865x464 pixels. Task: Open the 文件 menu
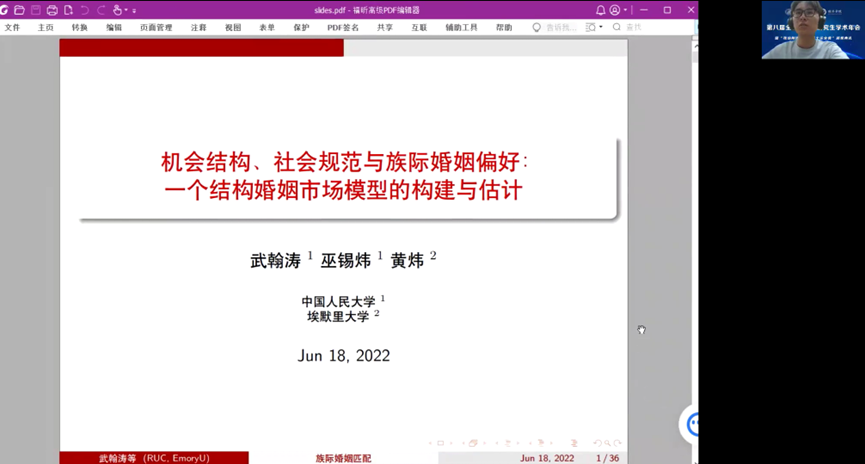pyautogui.click(x=12, y=27)
